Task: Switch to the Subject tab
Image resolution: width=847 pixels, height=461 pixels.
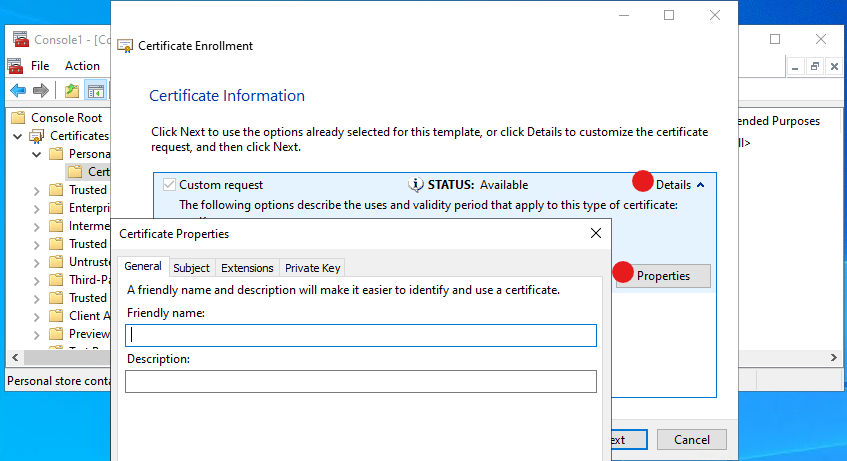Action: [x=191, y=268]
